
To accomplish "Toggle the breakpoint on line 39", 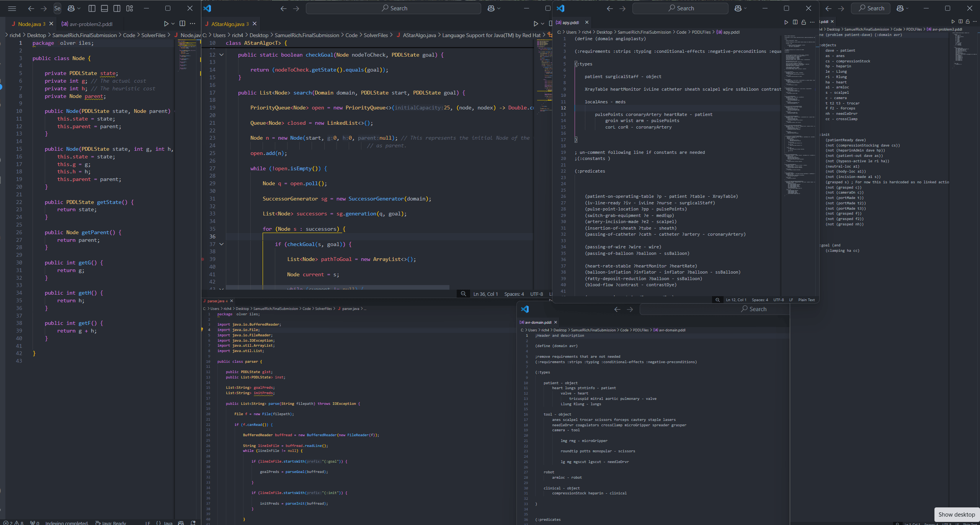I will click(x=203, y=259).
